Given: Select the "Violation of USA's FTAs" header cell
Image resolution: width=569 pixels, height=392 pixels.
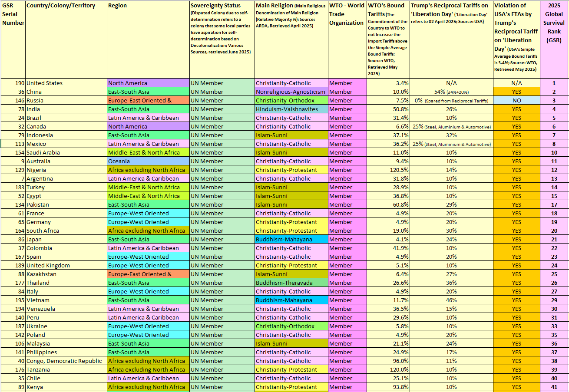Looking at the screenshot, I should point(516,40).
